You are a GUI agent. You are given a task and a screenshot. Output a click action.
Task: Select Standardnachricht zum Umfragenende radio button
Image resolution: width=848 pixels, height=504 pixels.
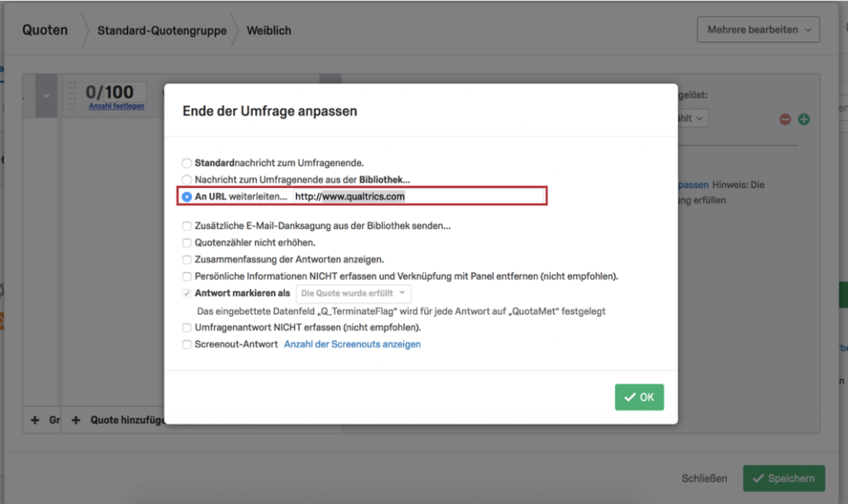click(186, 162)
